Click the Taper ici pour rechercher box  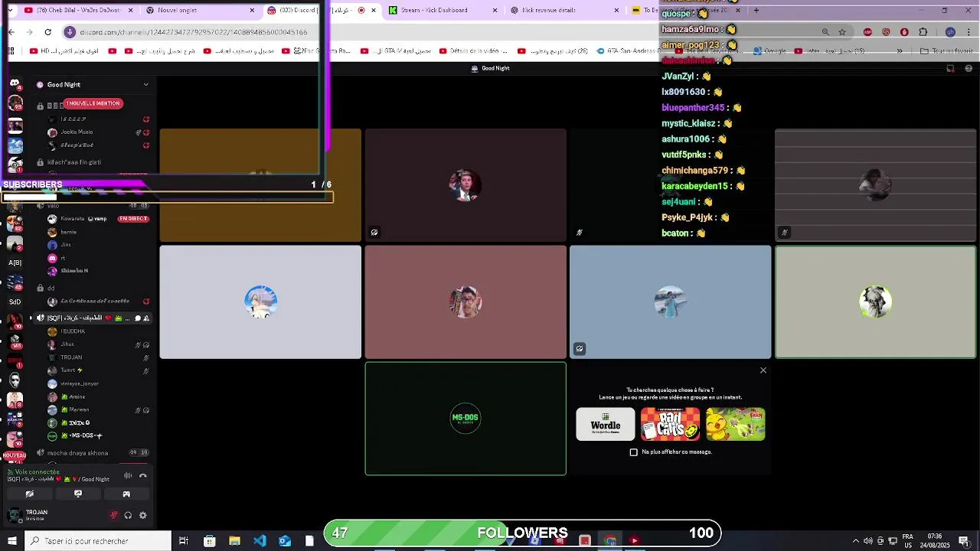point(97,541)
